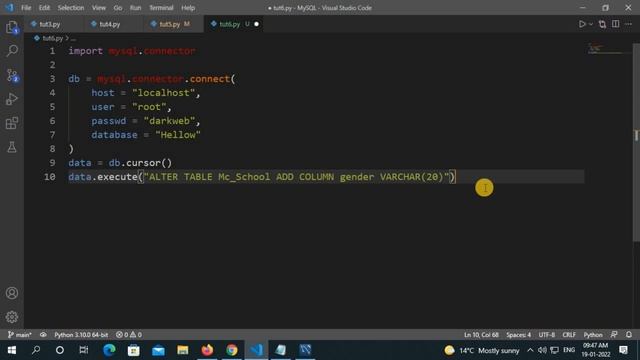Split the editor to the right
Screen dimensions: 640x360
[616, 24]
